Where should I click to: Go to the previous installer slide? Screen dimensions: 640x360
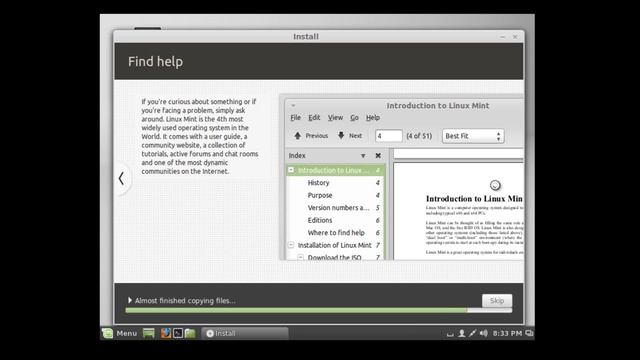(x=121, y=178)
